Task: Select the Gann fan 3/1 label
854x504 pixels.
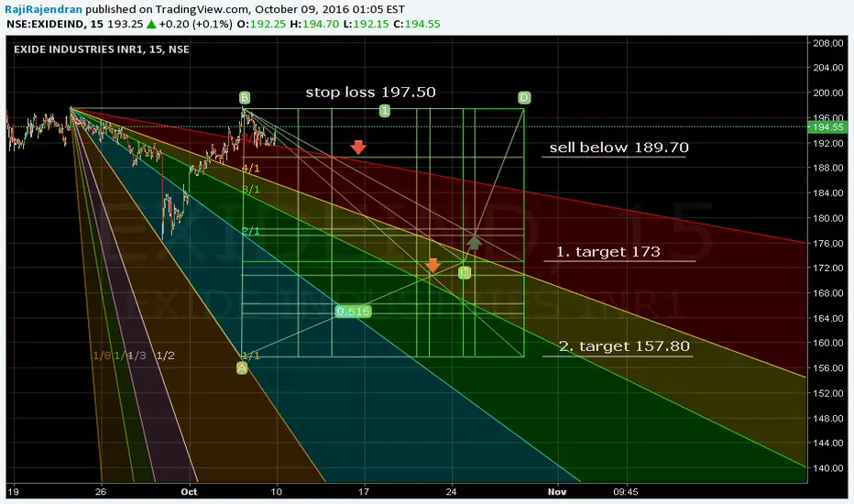Action: coord(250,190)
